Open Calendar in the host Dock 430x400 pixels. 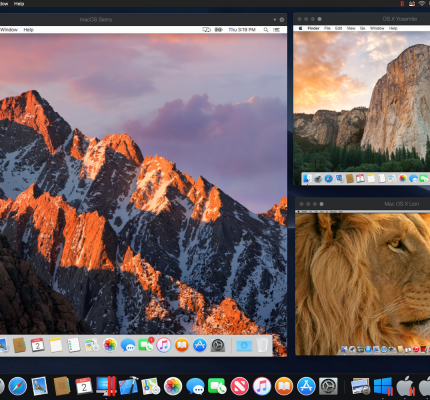(x=84, y=386)
